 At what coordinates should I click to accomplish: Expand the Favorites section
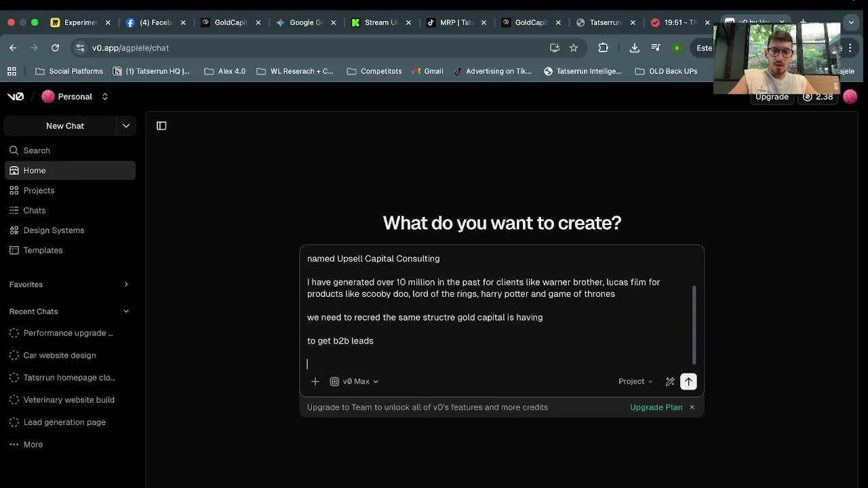(x=126, y=285)
